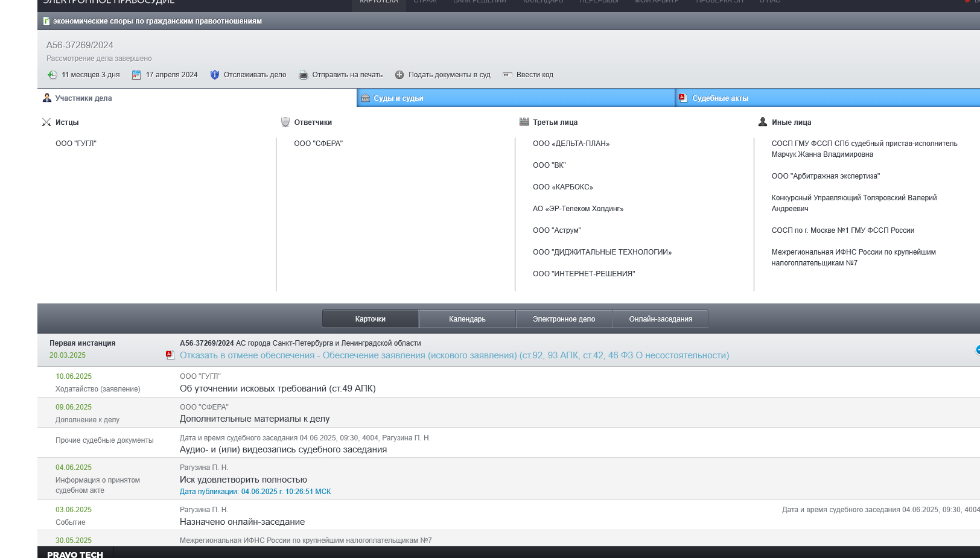
Task: Click Назначено онлайн-заседание entry
Action: [242, 522]
